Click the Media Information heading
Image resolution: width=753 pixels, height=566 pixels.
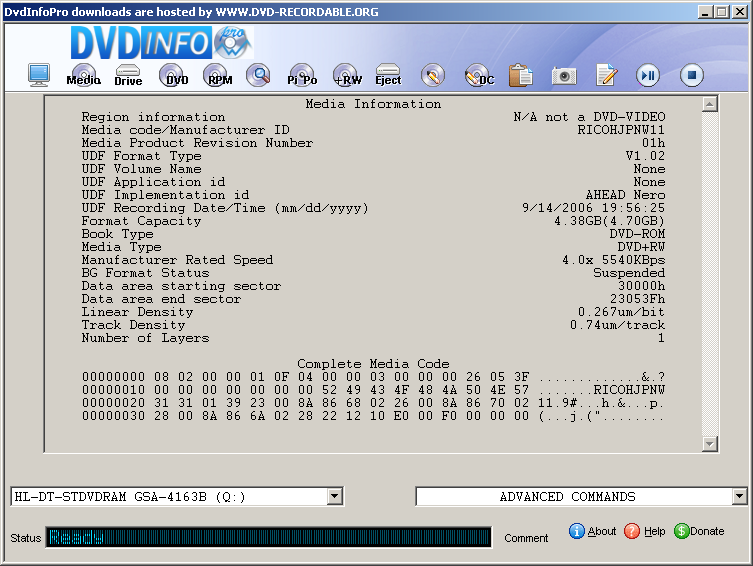tap(373, 104)
